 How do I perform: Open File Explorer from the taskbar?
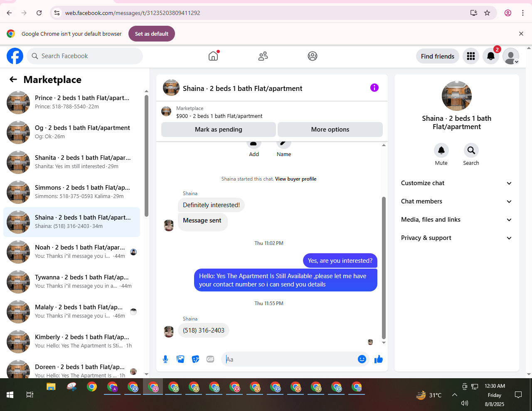pyautogui.click(x=51, y=387)
